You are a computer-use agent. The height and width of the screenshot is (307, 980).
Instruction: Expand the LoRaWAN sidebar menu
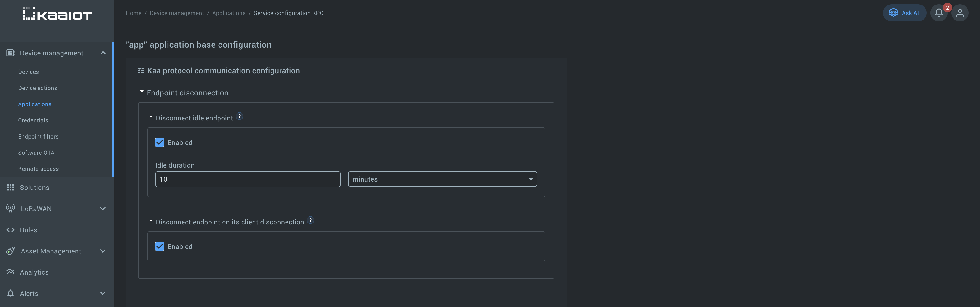(103, 208)
